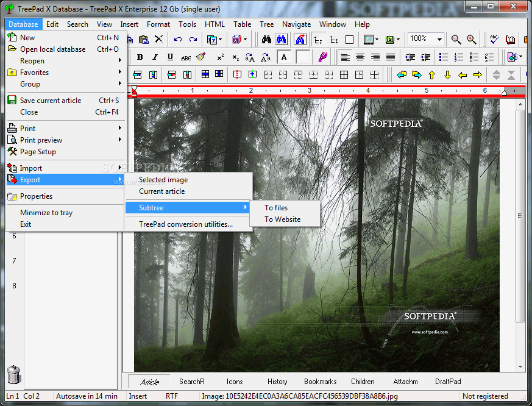Redo the last action
Image resolution: width=532 pixels, height=406 pixels.
coord(193,40)
